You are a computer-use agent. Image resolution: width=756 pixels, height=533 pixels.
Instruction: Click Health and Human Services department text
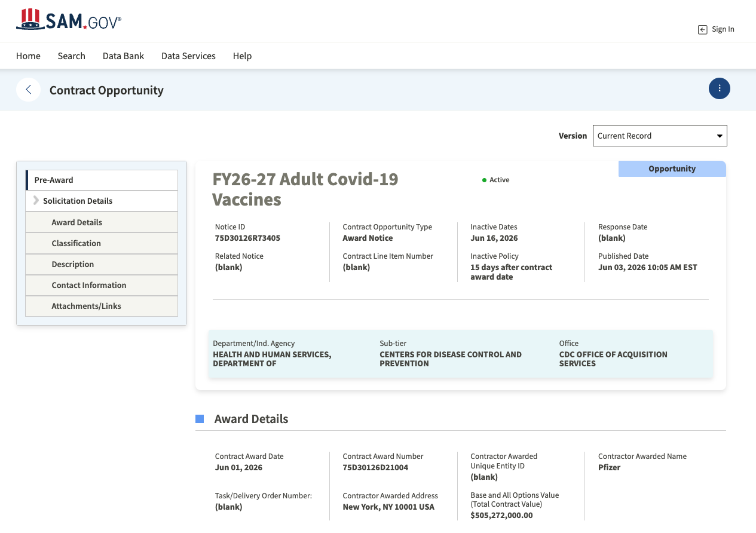pos(272,359)
